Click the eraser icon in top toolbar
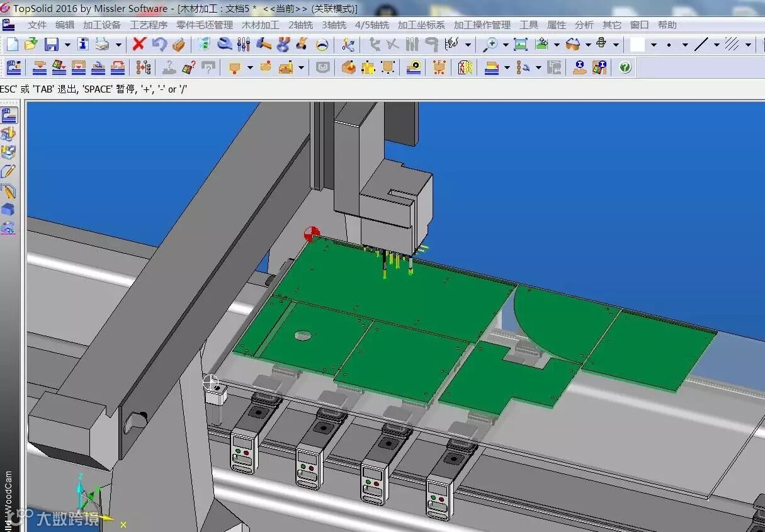 click(x=179, y=45)
